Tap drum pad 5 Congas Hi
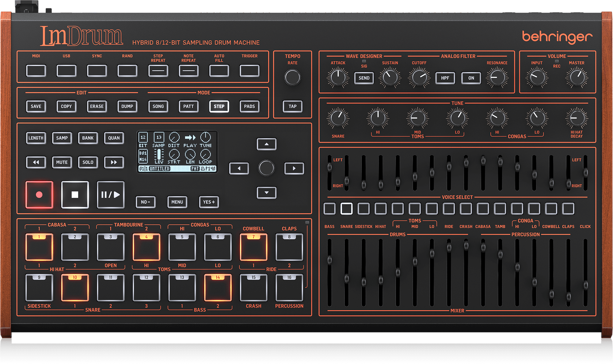Viewport: 613px width, 364px height. (182, 247)
